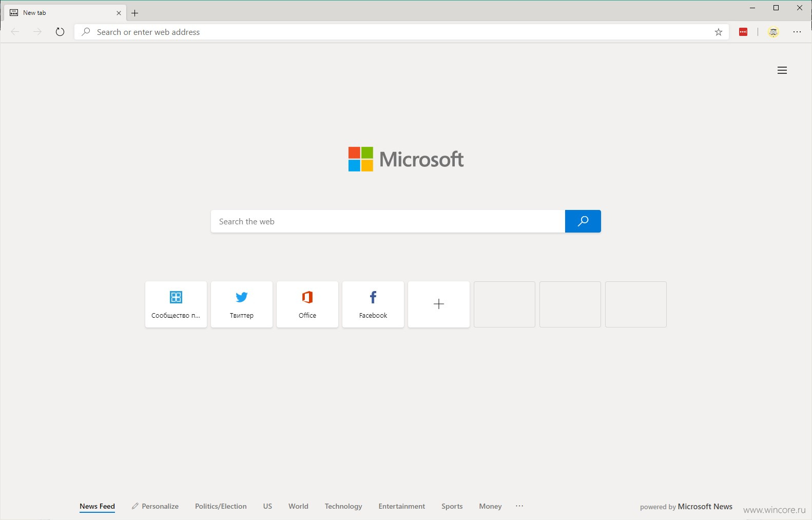
Task: Click powered by Microsoft News link
Action: pyautogui.click(x=686, y=507)
